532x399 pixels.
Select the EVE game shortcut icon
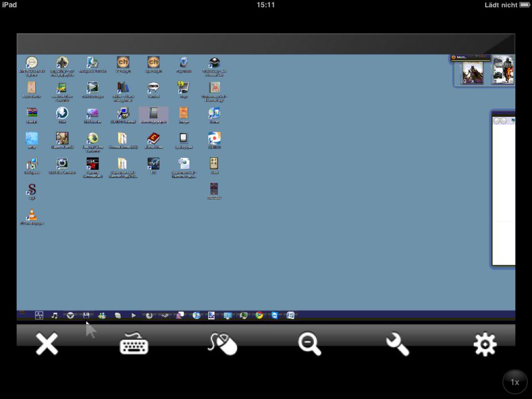[153, 166]
